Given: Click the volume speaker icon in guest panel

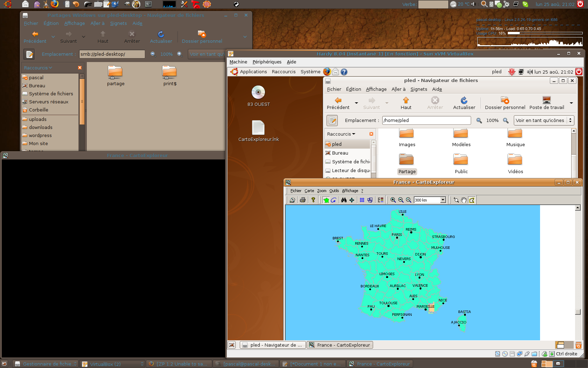Looking at the screenshot, I should [530, 72].
